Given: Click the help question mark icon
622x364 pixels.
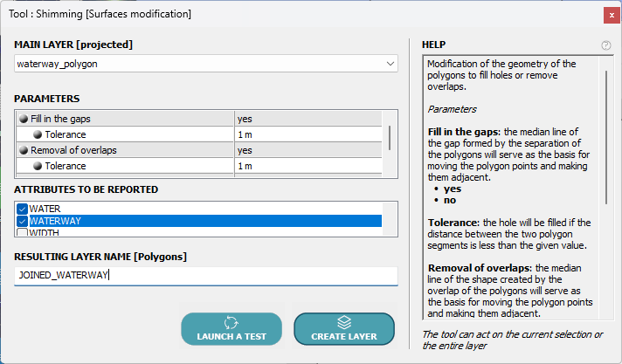Looking at the screenshot, I should click(606, 45).
